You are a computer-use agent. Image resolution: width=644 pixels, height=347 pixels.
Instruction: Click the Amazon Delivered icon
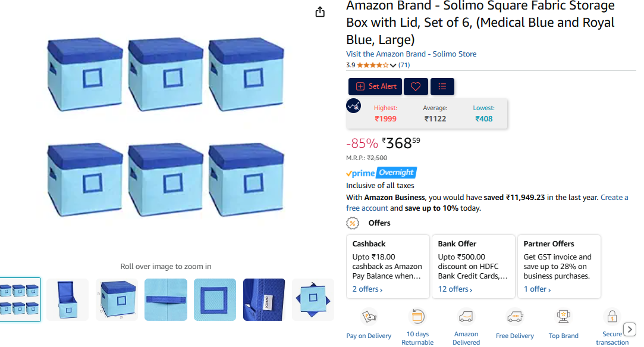tap(466, 316)
